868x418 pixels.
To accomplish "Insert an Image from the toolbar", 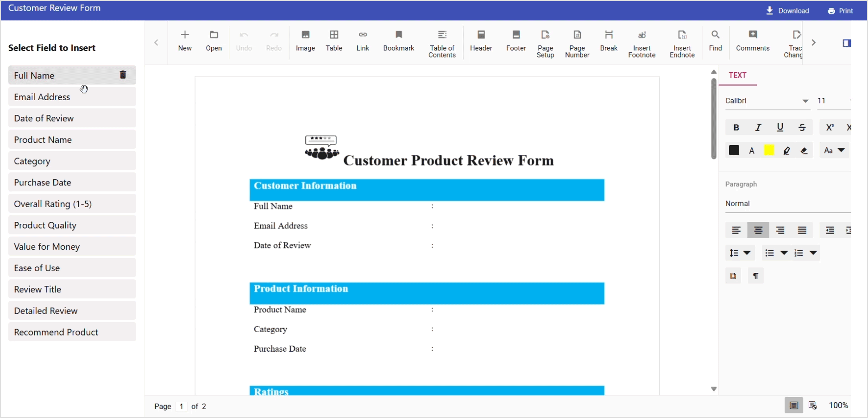I will pos(305,41).
